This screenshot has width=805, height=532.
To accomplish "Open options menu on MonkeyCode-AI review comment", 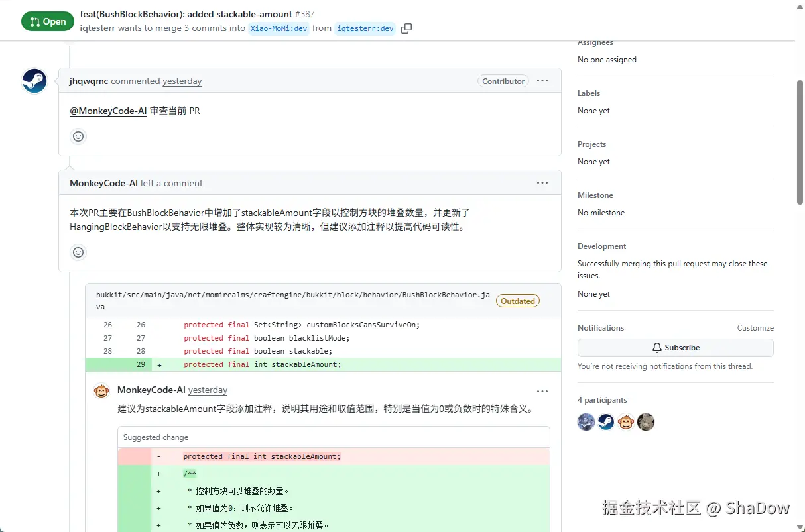I will pos(542,183).
